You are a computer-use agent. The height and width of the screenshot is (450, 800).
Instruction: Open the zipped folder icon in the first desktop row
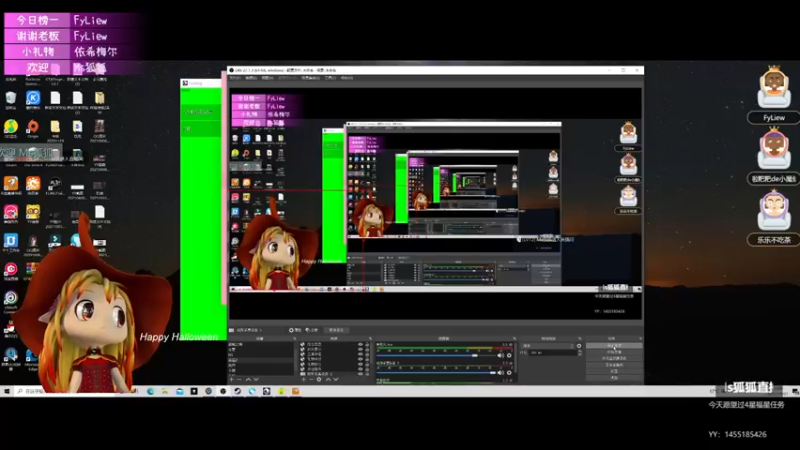[x=99, y=97]
